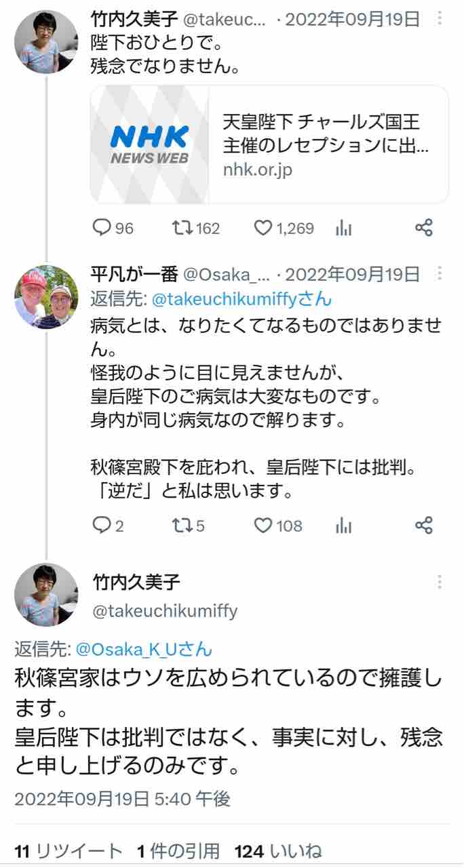Reply to the tweet with 2 comments
464x868 pixels.
pos(101,525)
